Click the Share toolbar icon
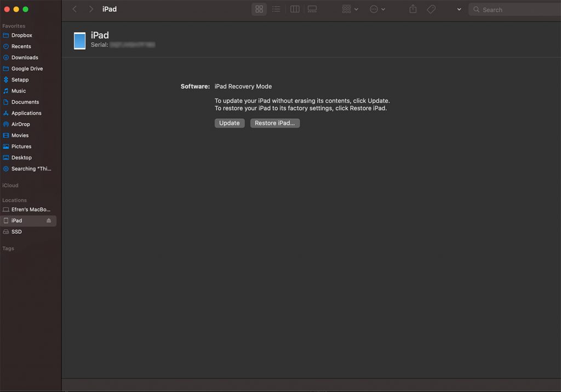This screenshot has width=561, height=392. tap(413, 9)
